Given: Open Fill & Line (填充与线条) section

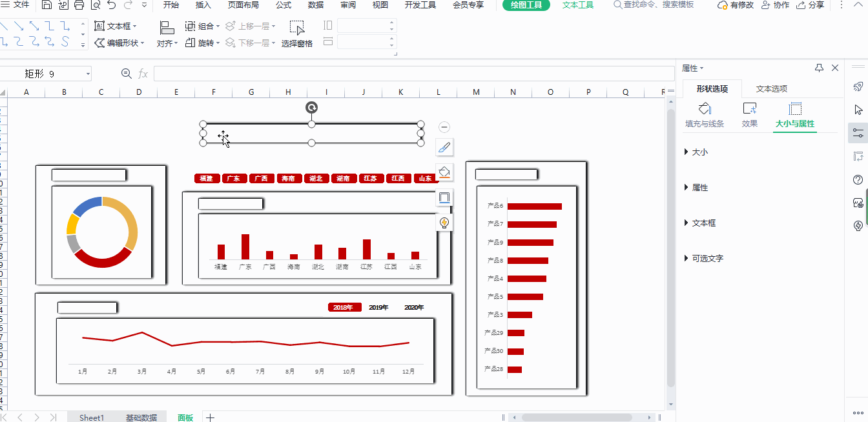Looking at the screenshot, I should pyautogui.click(x=705, y=116).
